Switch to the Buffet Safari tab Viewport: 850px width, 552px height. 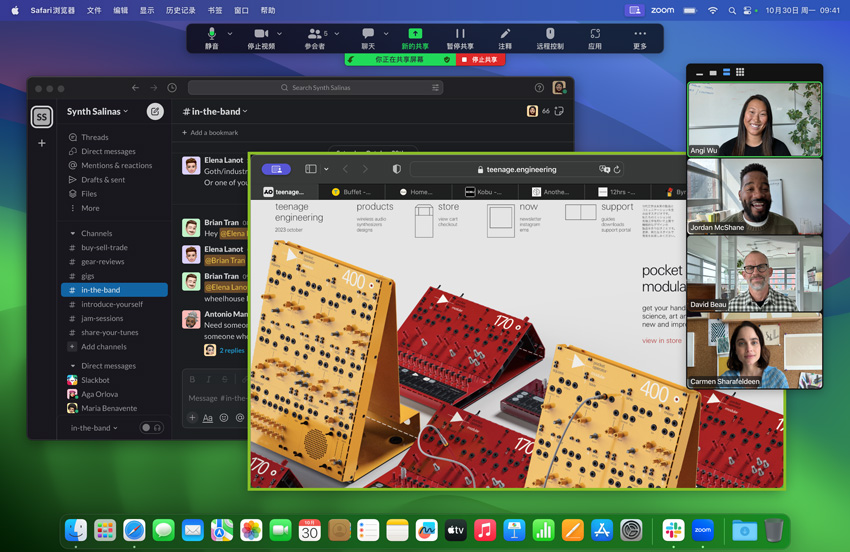[351, 192]
